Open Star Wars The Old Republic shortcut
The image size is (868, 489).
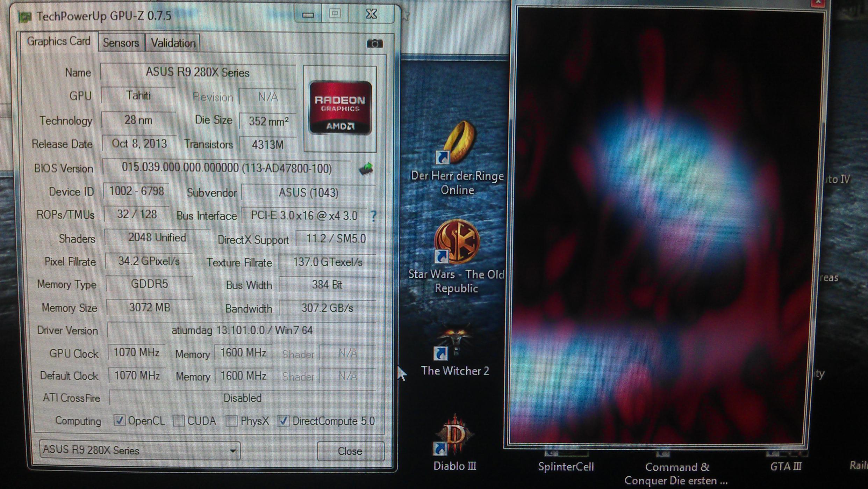click(x=456, y=242)
